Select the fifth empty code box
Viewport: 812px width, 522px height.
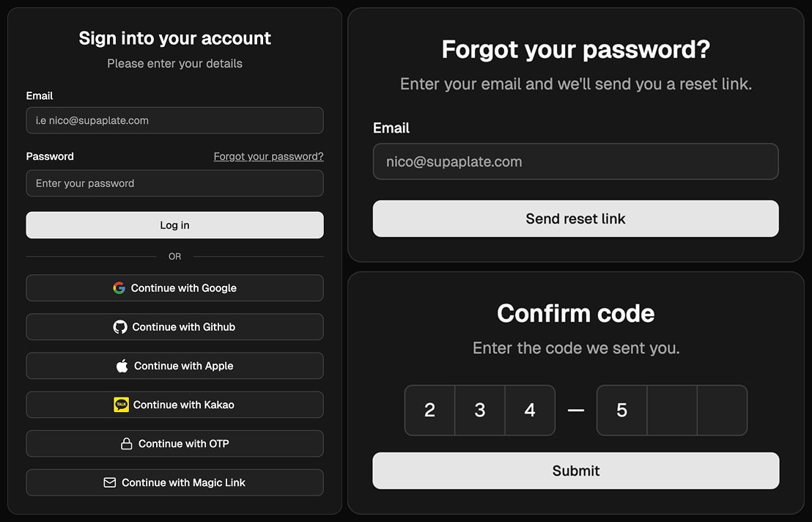pos(672,410)
